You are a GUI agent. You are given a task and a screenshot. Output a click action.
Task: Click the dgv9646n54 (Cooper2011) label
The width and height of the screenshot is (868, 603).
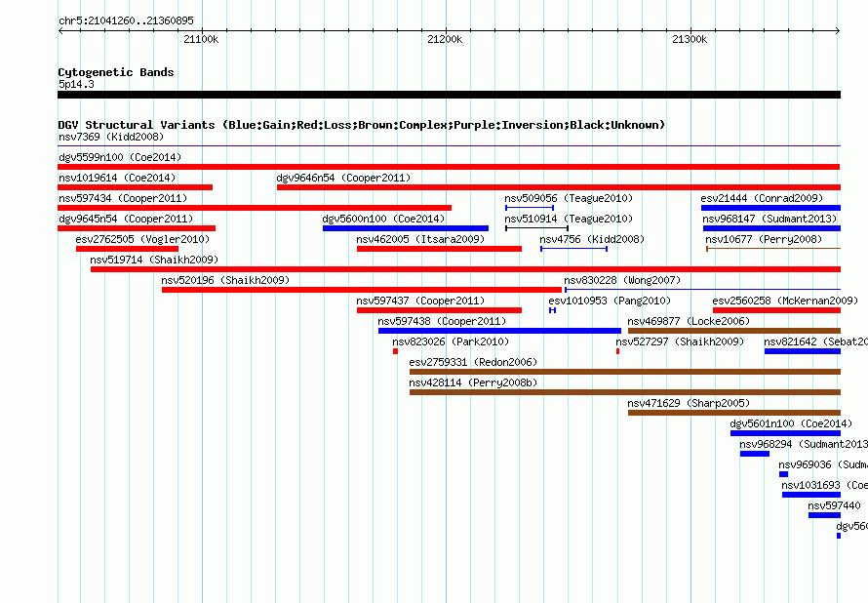343,178
